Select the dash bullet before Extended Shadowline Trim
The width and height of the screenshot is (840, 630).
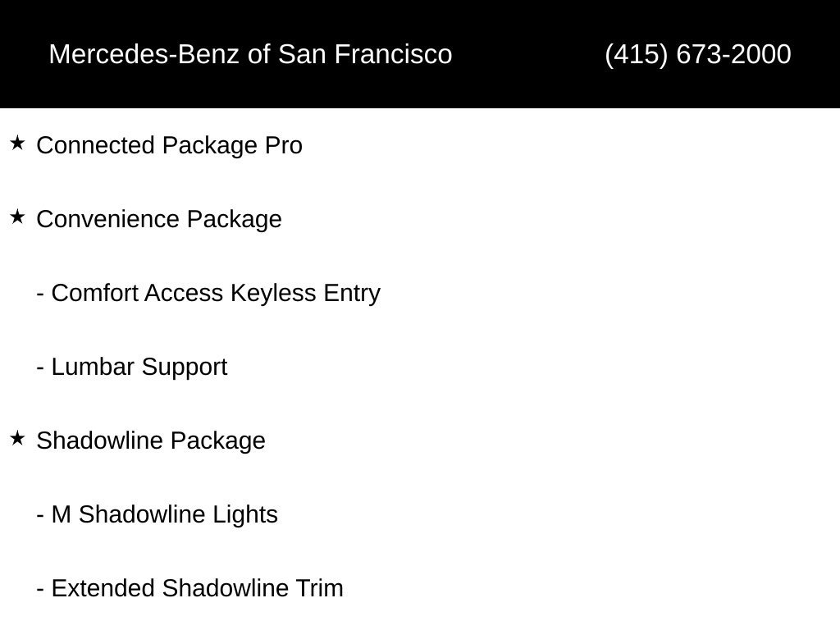pos(40,589)
